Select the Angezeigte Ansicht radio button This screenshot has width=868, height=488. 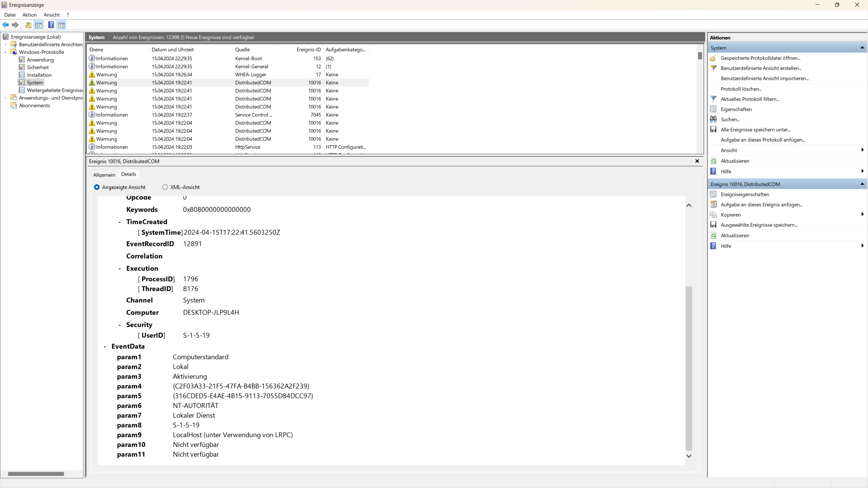pyautogui.click(x=97, y=187)
